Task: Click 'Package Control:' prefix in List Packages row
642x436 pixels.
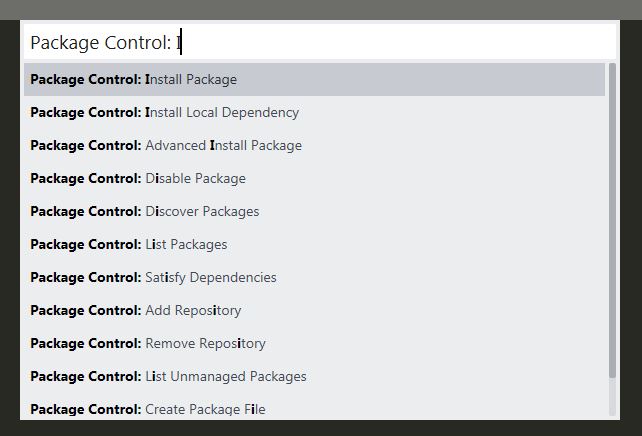Action: pyautogui.click(x=85, y=244)
